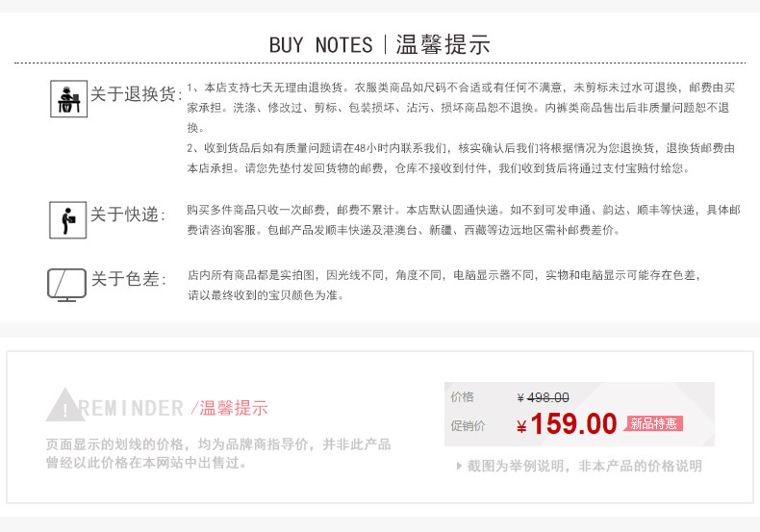Click the courier carrying box icon
The height and width of the screenshot is (532, 760).
click(x=64, y=218)
